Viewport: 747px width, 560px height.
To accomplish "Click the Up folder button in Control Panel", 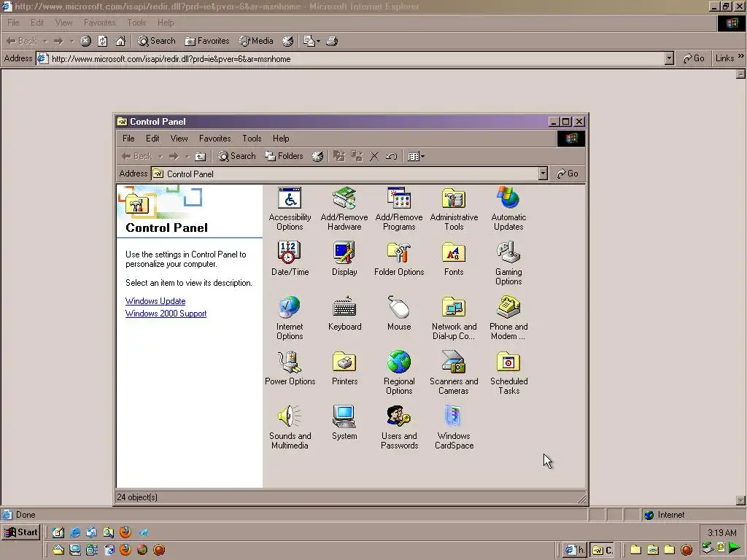I will pyautogui.click(x=200, y=156).
